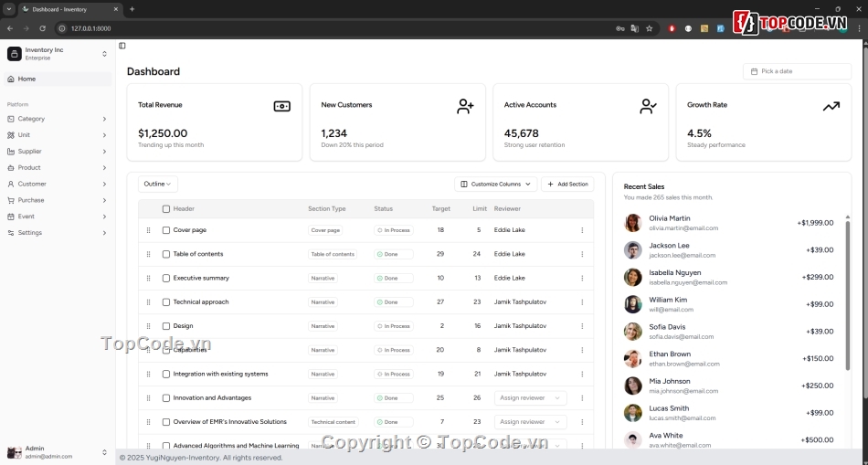
Task: Check the Design row checkbox
Action: click(166, 326)
